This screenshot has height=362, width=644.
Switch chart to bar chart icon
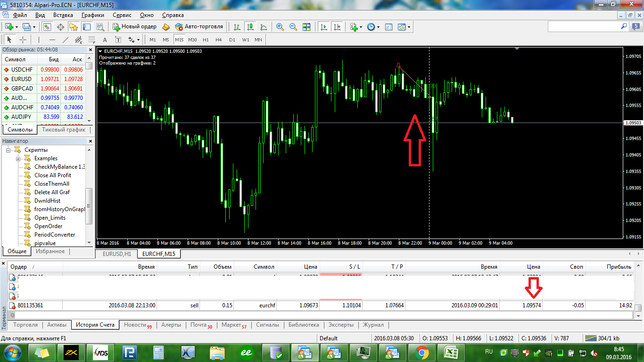click(237, 27)
